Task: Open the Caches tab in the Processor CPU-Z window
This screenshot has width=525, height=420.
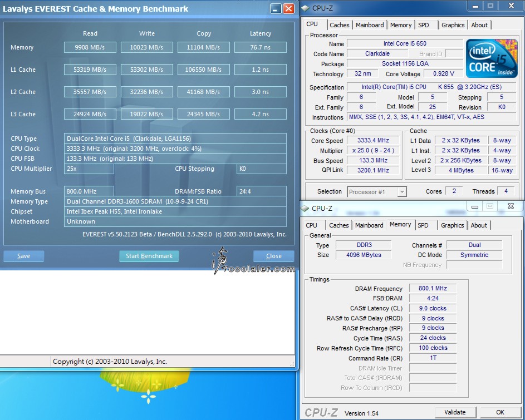Action: point(339,25)
